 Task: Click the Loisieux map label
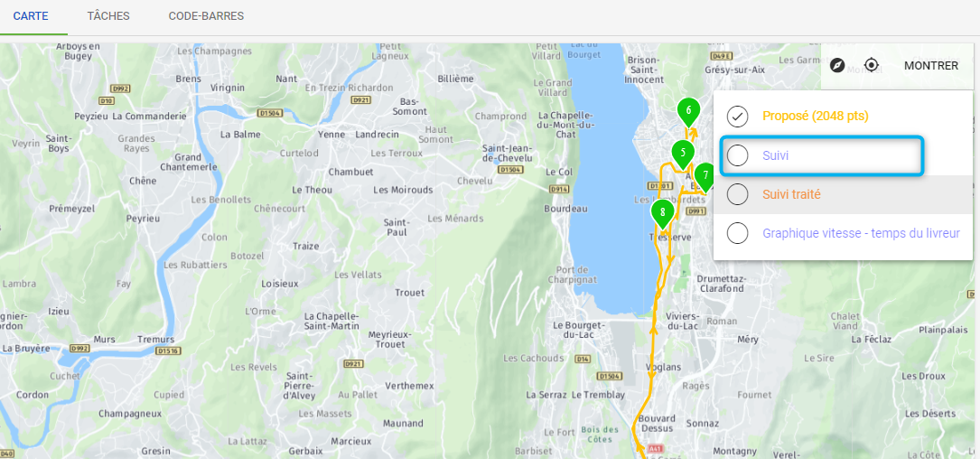point(279,284)
